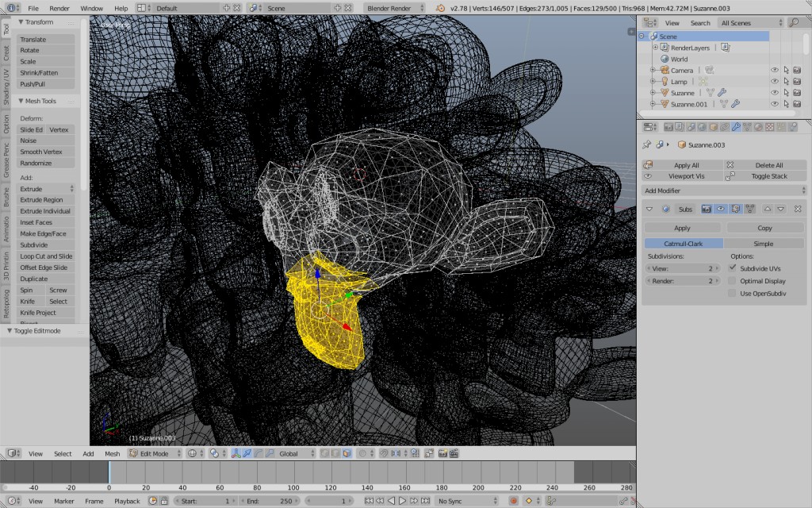The width and height of the screenshot is (812, 508).
Task: Open the Constraints properties tab
Action: 723,126
